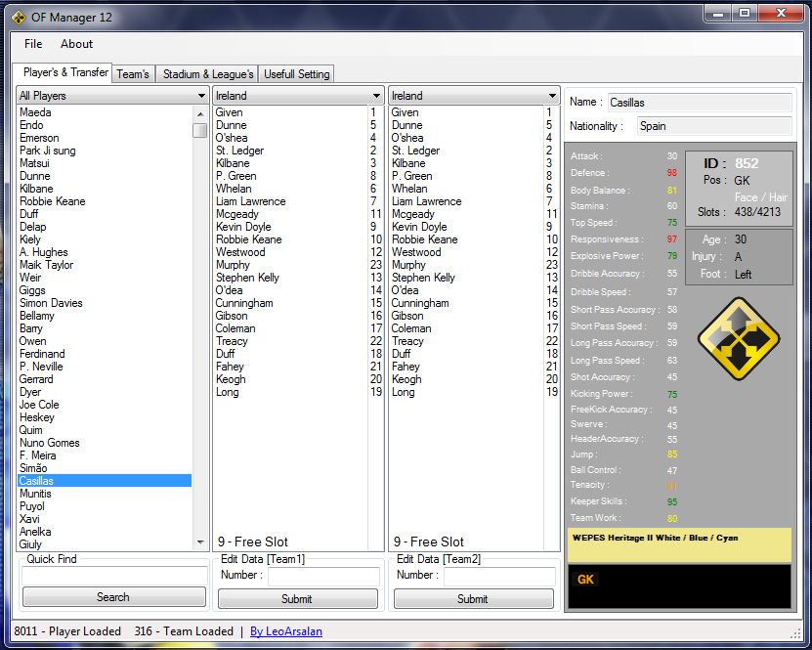Click the Search button
This screenshot has height=650, width=812.
point(113,597)
